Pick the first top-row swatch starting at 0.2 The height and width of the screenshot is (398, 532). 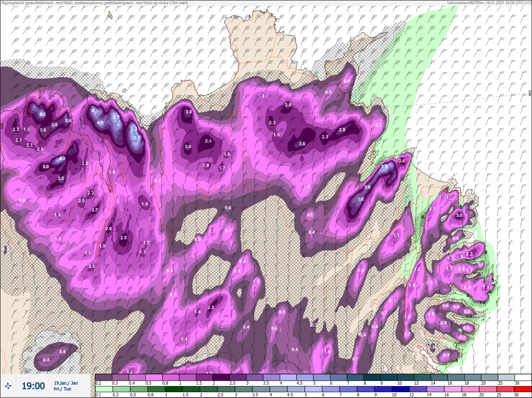point(104,377)
